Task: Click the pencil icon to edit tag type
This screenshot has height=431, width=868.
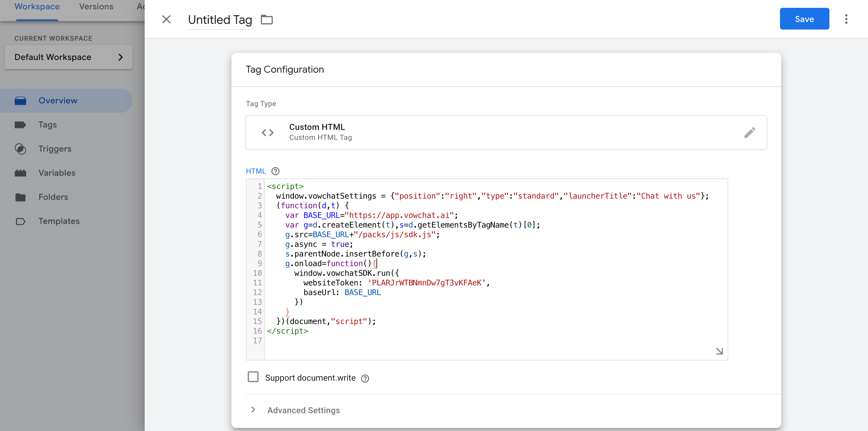Action: tap(749, 132)
